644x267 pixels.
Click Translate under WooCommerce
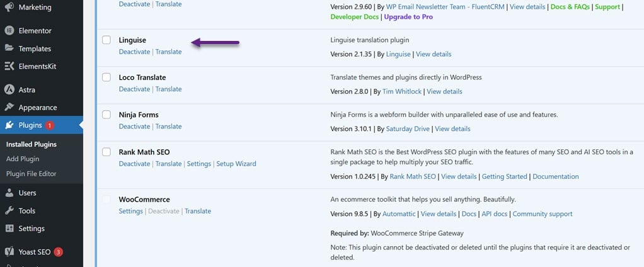(198, 211)
